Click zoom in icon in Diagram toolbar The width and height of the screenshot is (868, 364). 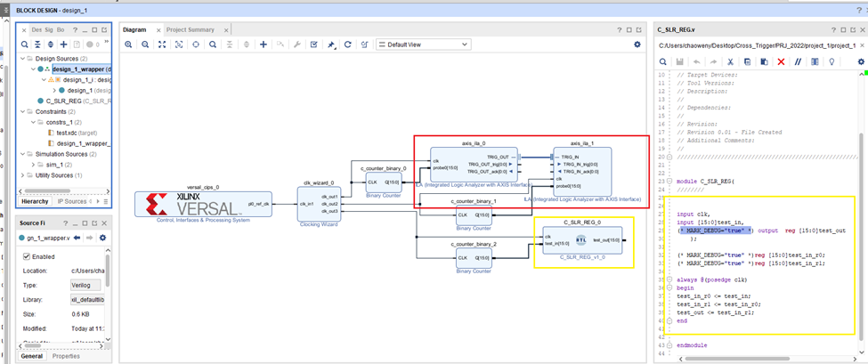[129, 44]
